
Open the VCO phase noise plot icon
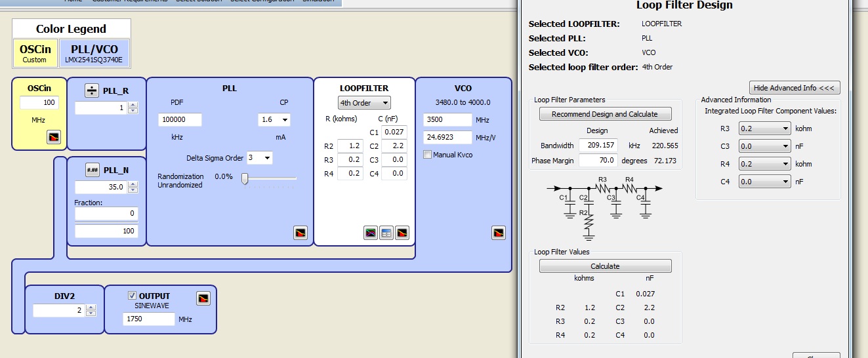click(x=499, y=233)
